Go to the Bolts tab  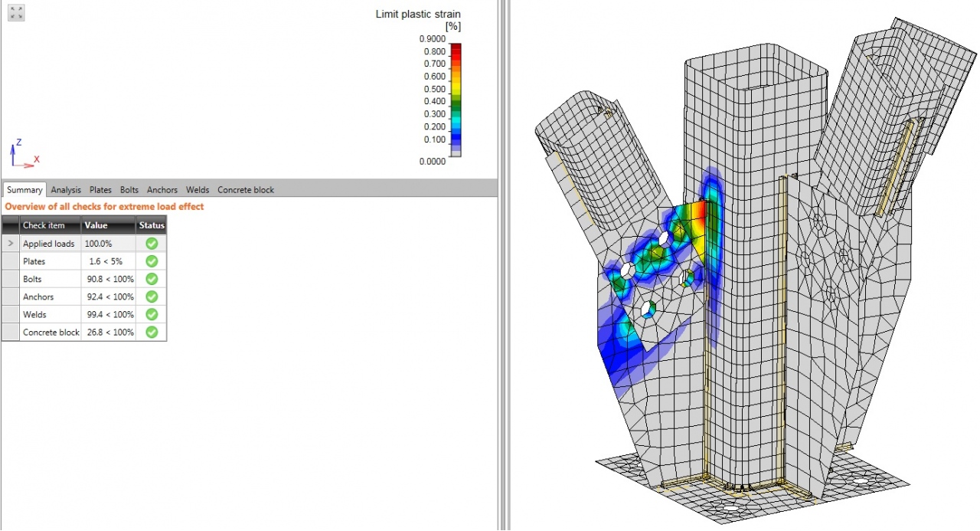point(129,190)
